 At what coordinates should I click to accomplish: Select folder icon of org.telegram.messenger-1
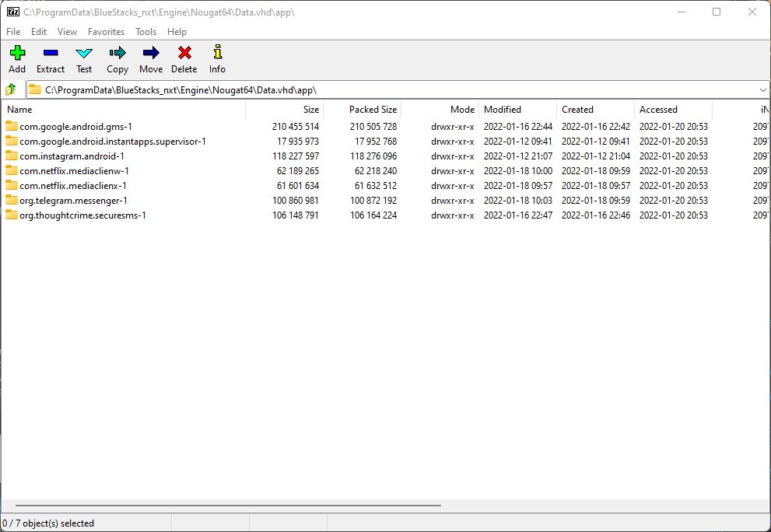pos(12,200)
